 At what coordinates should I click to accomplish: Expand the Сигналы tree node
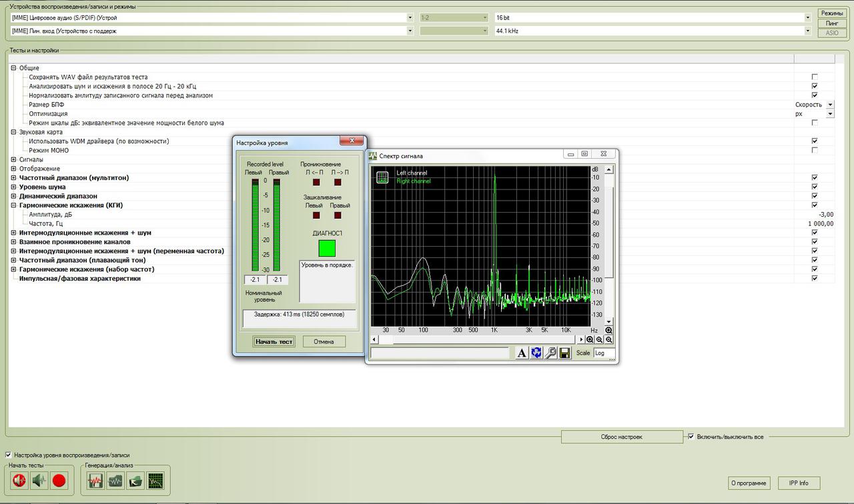[13, 159]
